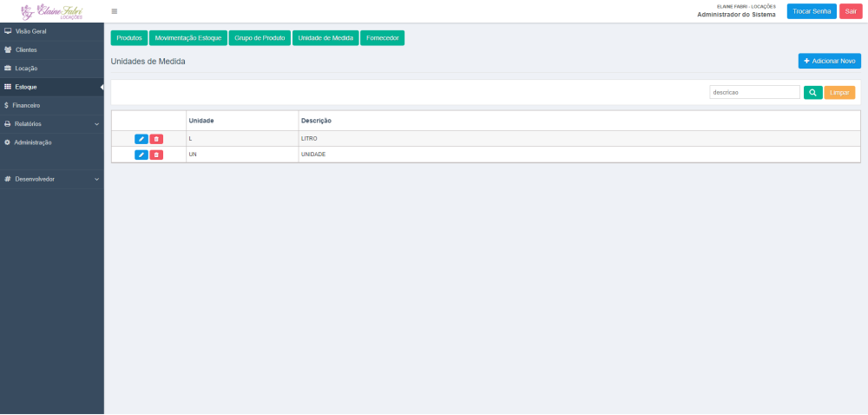This screenshot has height=415, width=868.
Task: Click the Elaine Fabri Locações logo
Action: pos(51,11)
